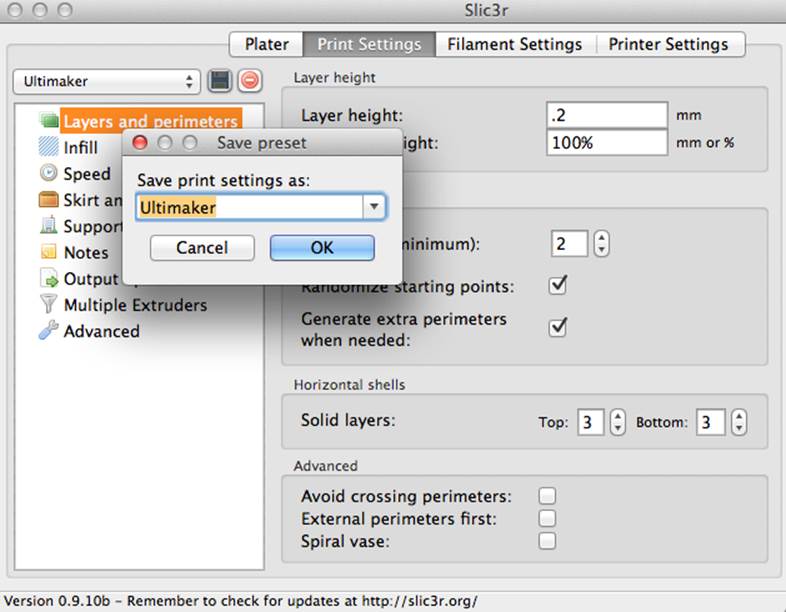Enable Avoid crossing perimeters

[x=547, y=496]
